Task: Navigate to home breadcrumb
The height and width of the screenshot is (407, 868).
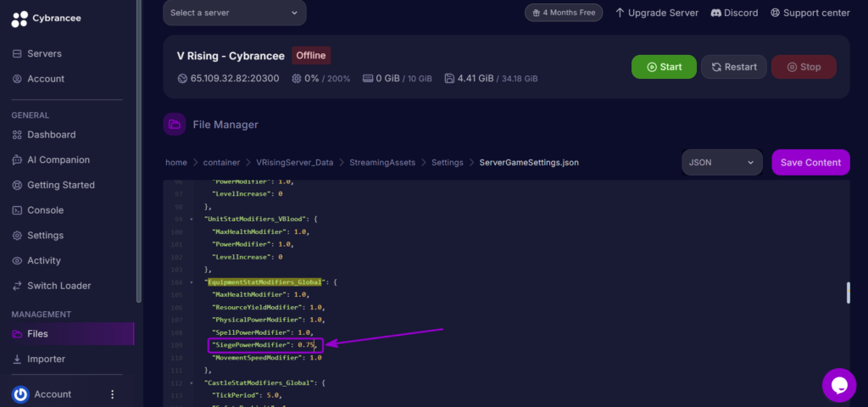Action: [x=176, y=163]
